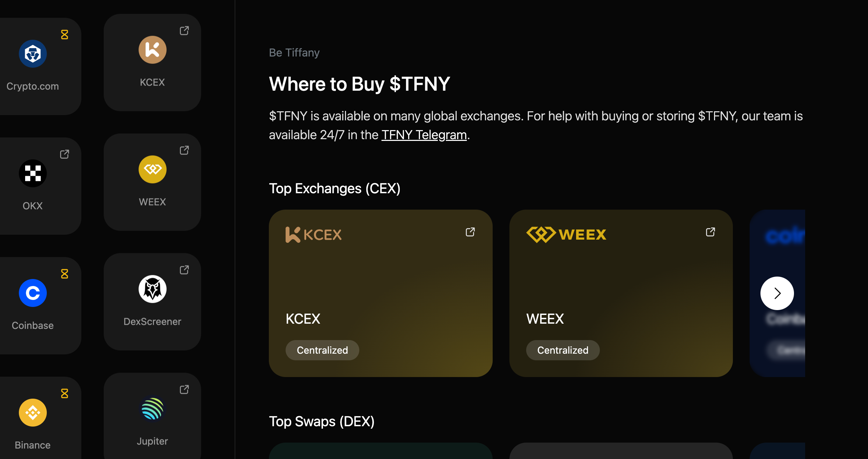Viewport: 868px width, 459px height.
Task: Click the Centralized tag on WEEX card
Action: tap(563, 350)
